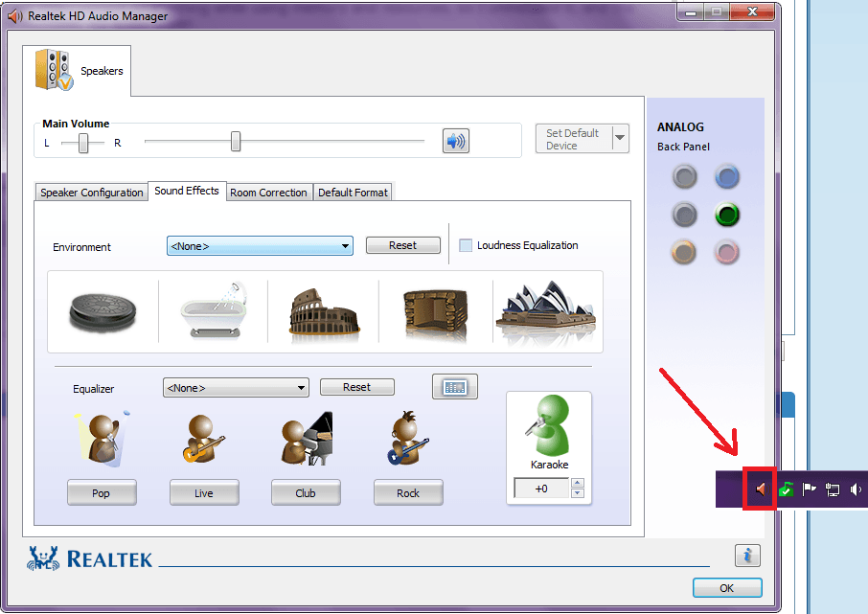Choose the Rock guitarist equalizer icon
Screen dimensions: 868x614
[x=408, y=438]
